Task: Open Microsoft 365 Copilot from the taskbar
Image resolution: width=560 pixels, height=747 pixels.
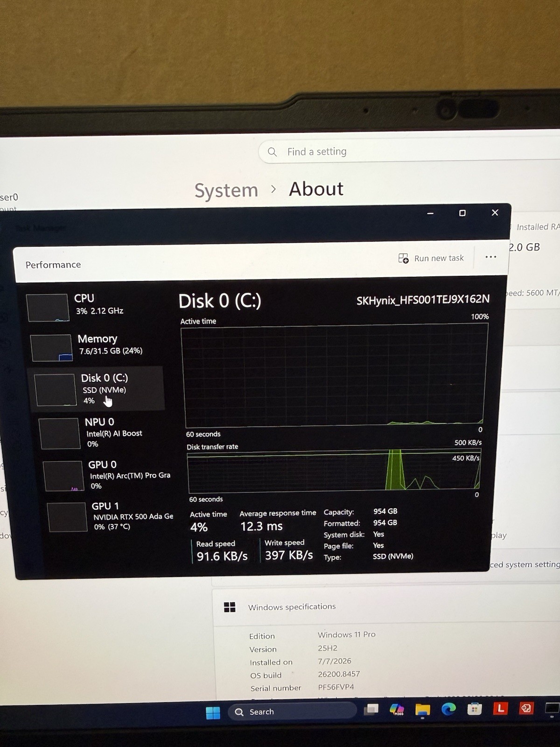Action: click(x=397, y=710)
